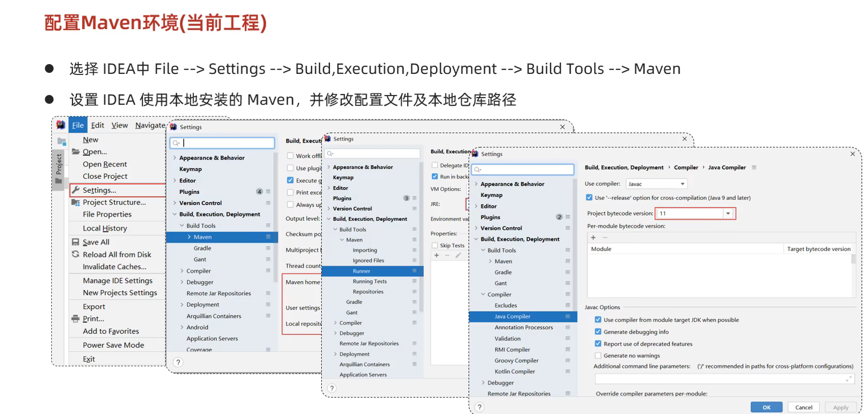Expand the additional command line parameters field
Viewport: 868px width, 414px height.
[848, 379]
